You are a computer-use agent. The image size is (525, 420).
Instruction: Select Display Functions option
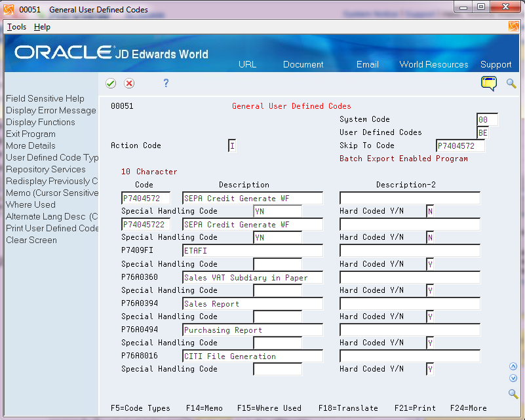click(41, 122)
